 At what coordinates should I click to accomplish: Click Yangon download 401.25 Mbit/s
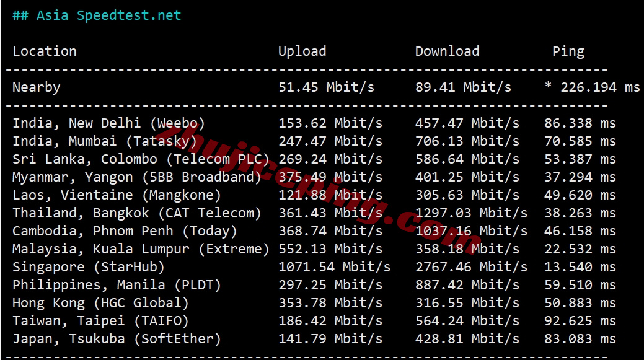point(467,177)
